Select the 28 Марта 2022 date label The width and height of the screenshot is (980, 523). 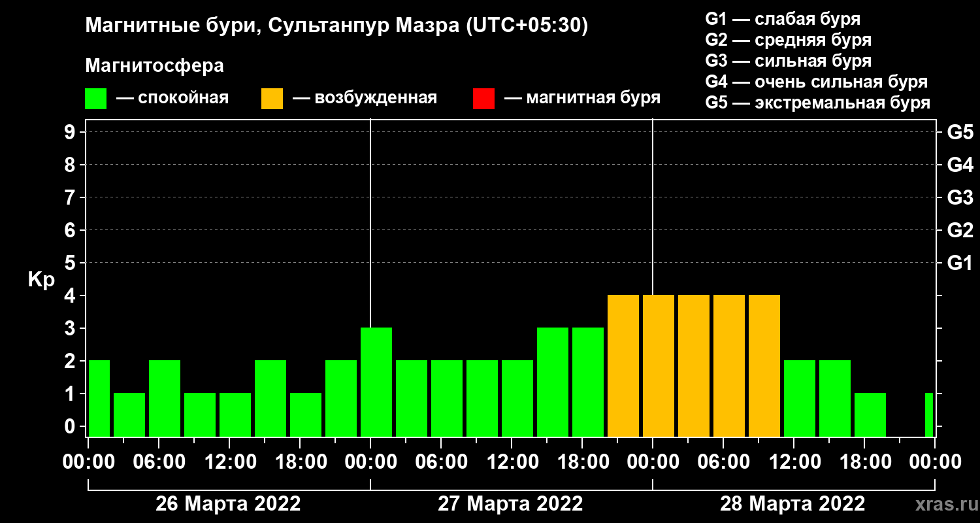pos(792,504)
